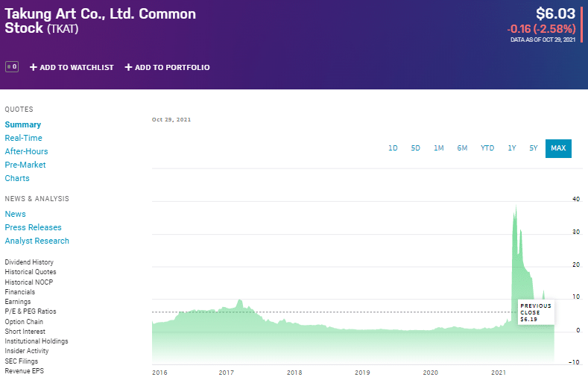Open the Option Chain link
This screenshot has height=383, width=588.
[x=24, y=321]
